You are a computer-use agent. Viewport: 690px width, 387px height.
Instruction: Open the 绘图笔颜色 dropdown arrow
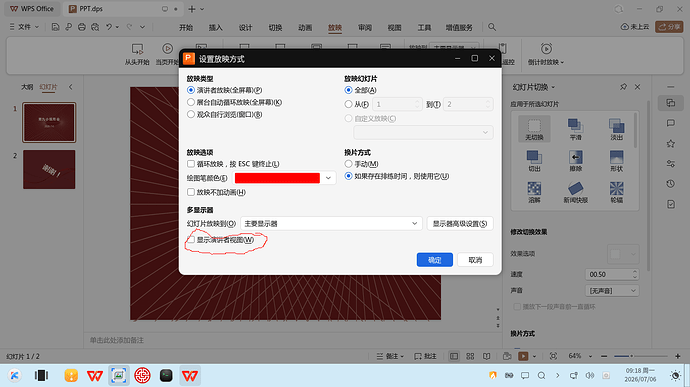[x=328, y=178]
